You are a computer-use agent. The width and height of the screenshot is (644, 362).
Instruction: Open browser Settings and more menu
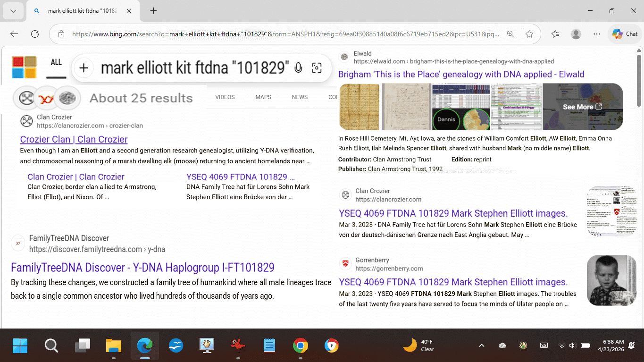tap(597, 34)
